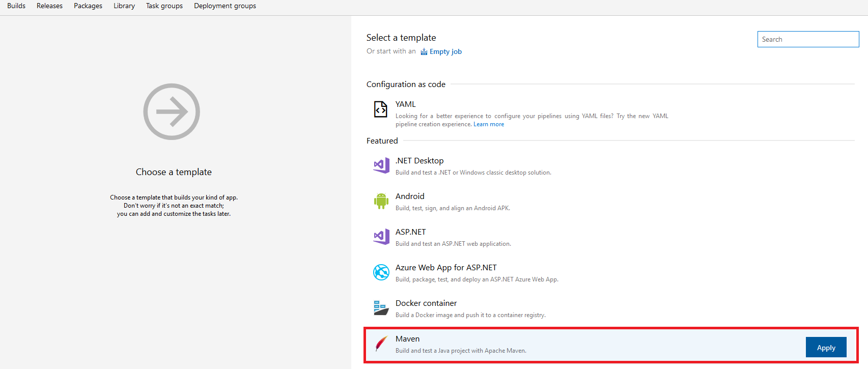Click the ASP.NET Visual Studio icon
The width and height of the screenshot is (868, 369).
coord(381,237)
